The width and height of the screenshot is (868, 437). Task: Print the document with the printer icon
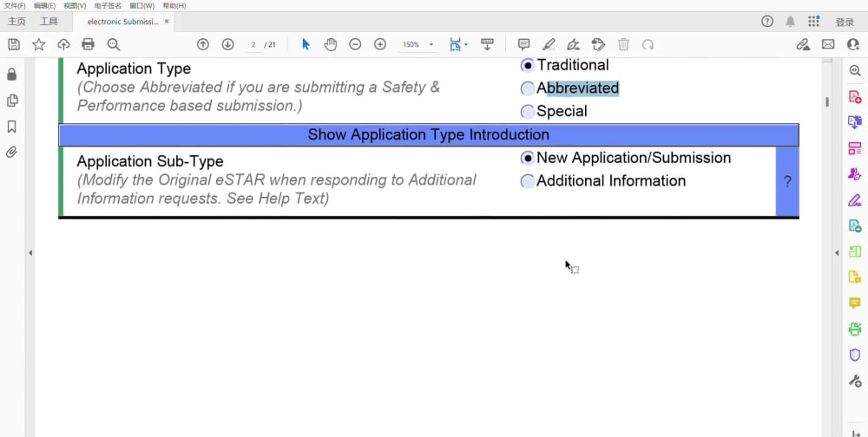coord(88,44)
